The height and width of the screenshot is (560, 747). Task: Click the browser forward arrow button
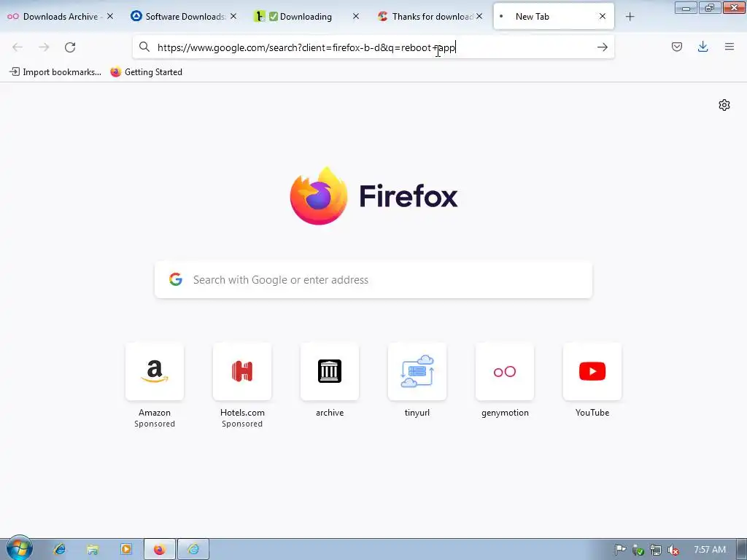click(x=44, y=47)
